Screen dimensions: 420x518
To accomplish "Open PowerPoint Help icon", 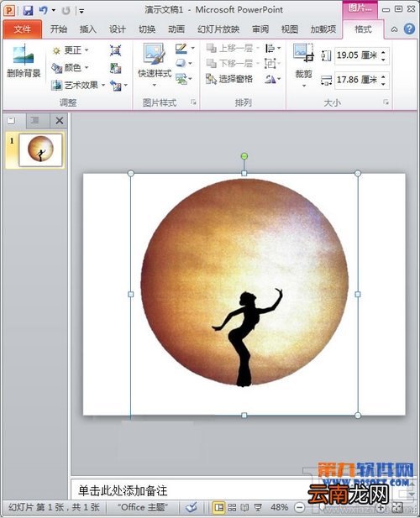I will pyautogui.click(x=409, y=29).
